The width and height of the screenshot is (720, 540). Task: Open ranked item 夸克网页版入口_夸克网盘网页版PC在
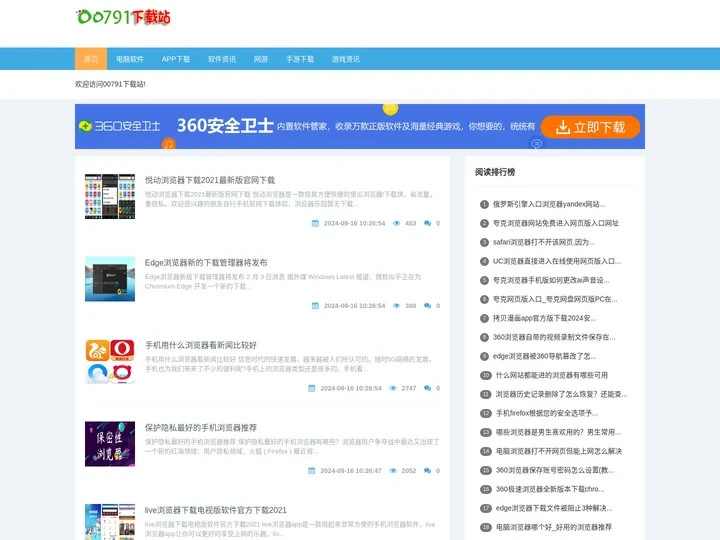[555, 299]
